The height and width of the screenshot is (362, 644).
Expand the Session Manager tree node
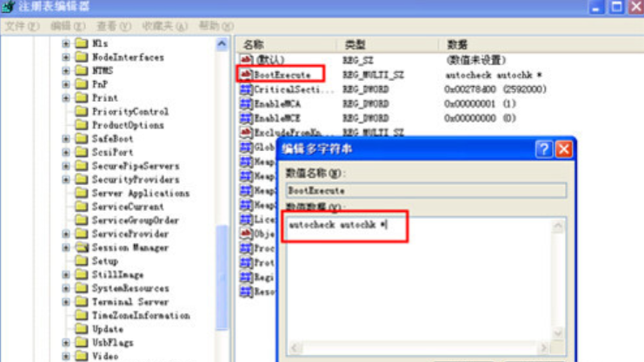66,247
